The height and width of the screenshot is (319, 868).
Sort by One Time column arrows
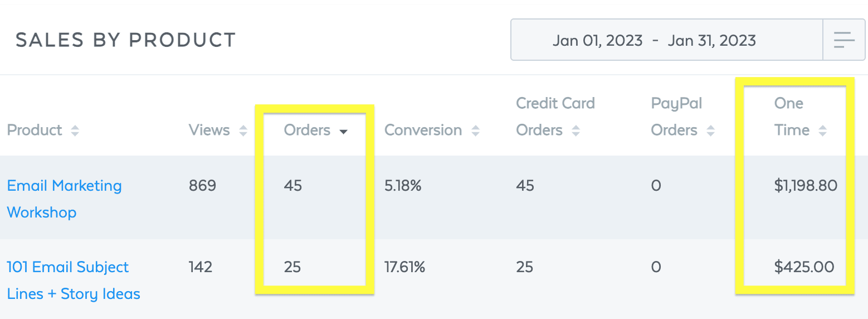822,130
